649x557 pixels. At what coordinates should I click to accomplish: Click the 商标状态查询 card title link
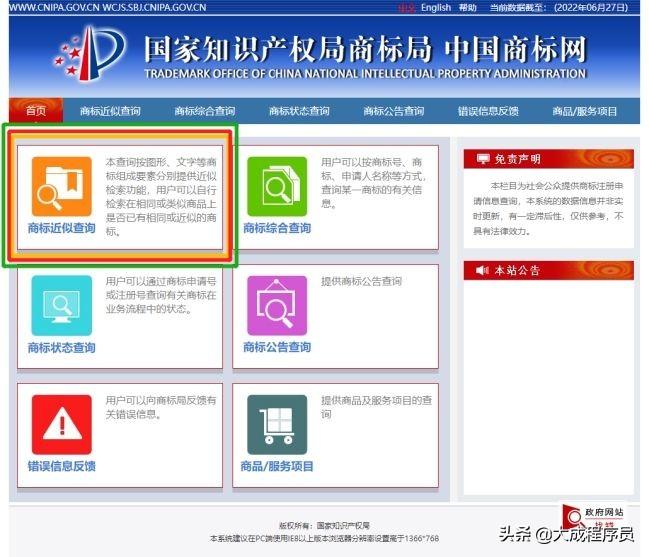click(x=62, y=347)
